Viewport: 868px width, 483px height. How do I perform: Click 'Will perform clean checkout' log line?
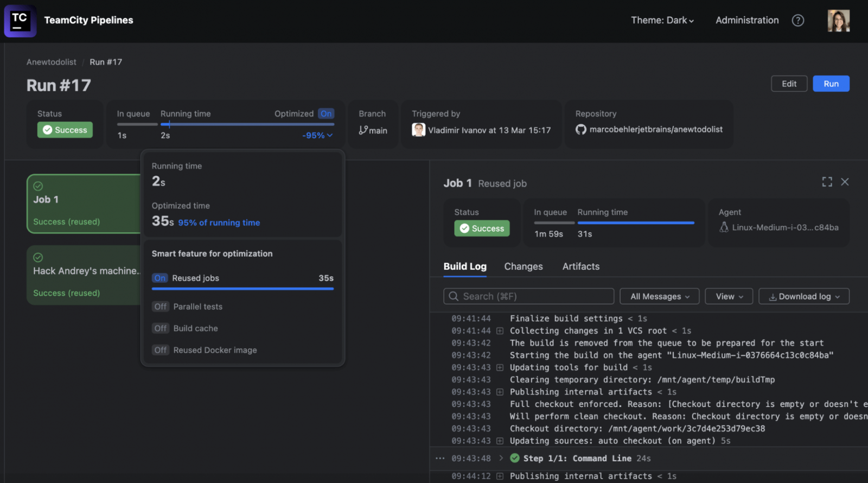tap(688, 417)
